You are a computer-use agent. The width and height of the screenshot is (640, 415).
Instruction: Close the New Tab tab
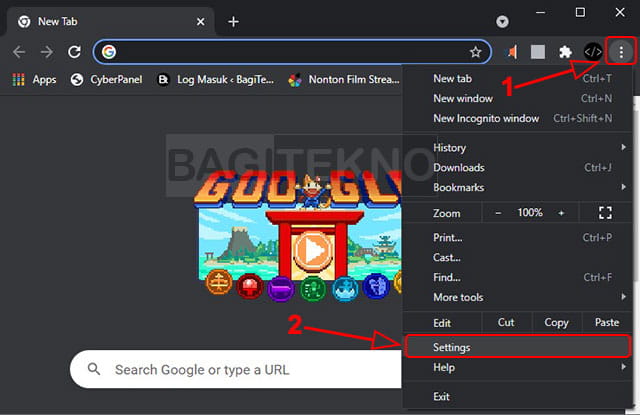tap(200, 21)
